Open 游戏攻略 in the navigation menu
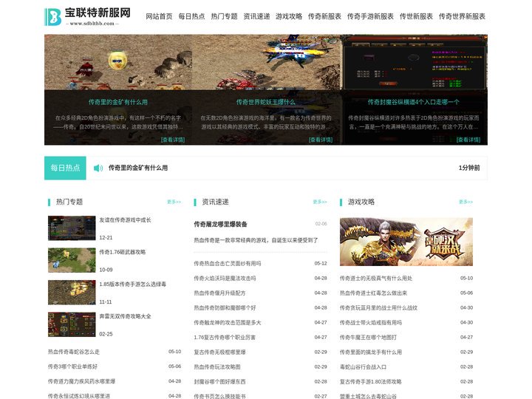 [289, 16]
